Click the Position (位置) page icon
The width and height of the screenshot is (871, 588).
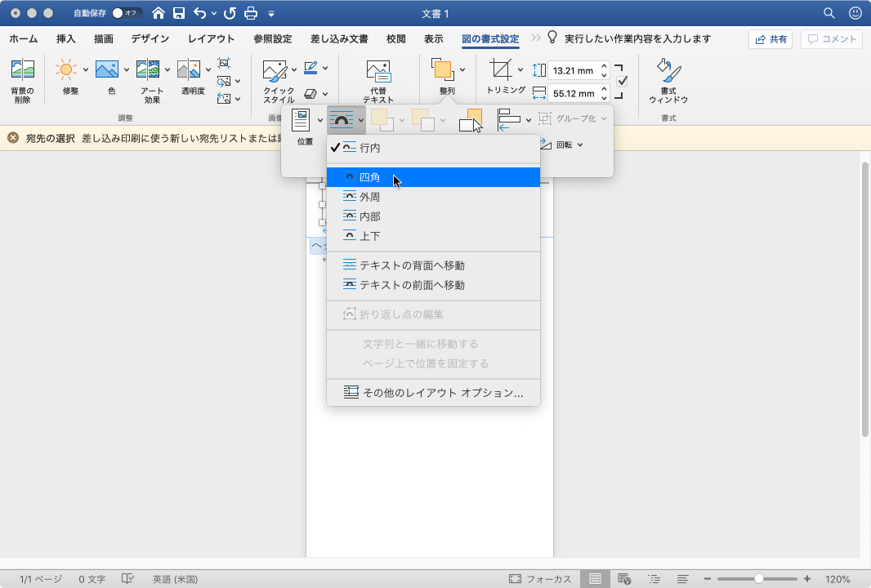(x=301, y=120)
